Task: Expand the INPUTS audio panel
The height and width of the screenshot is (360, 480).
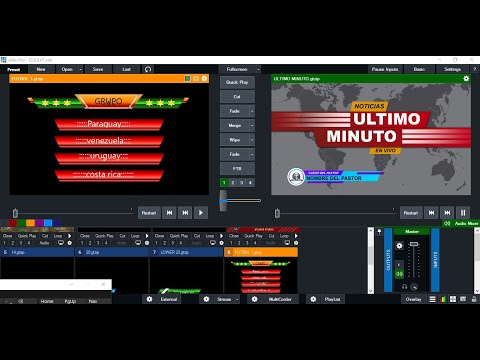Action: pos(435,260)
